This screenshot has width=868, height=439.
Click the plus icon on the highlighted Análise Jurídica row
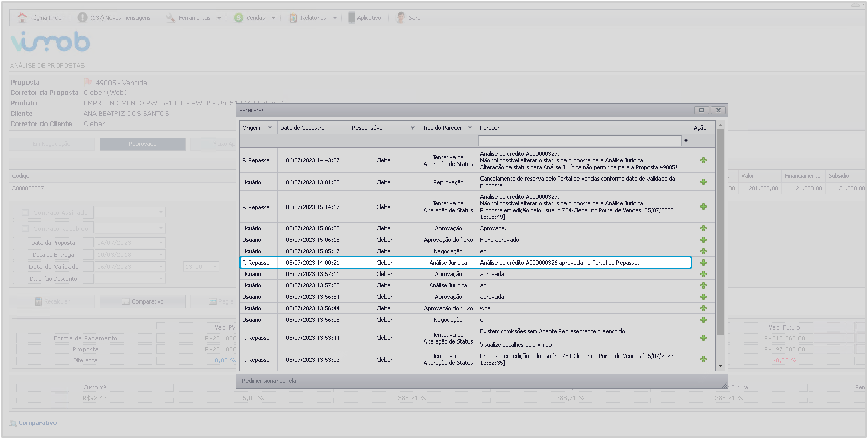coord(703,263)
